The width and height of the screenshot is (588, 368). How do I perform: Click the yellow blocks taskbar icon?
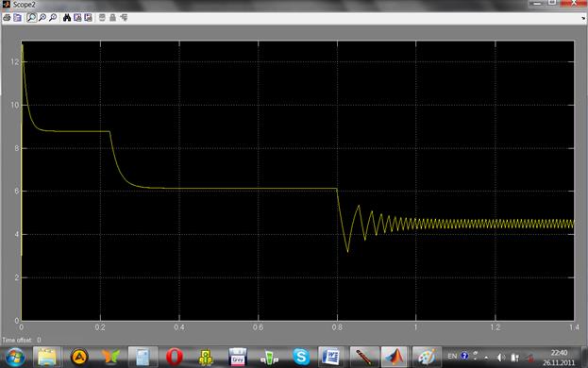click(x=206, y=358)
